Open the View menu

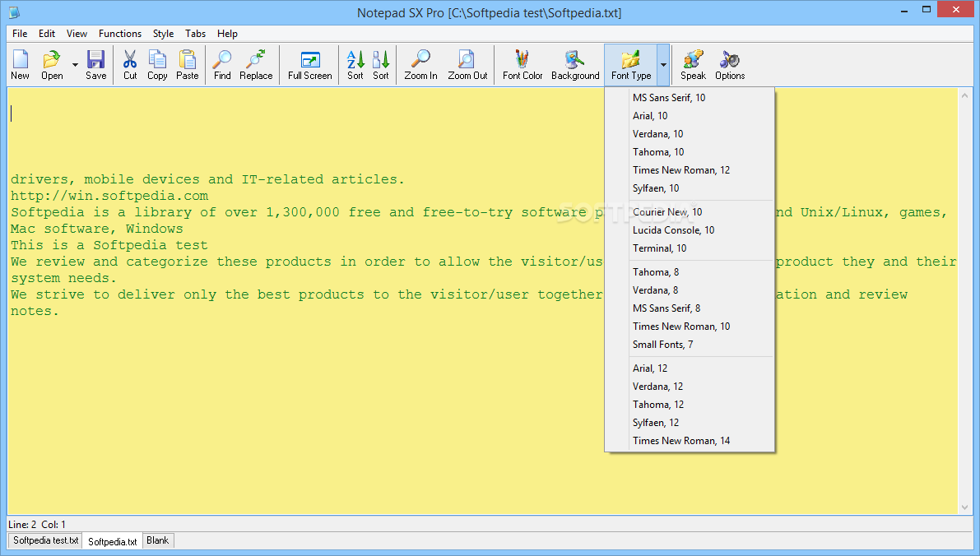77,34
